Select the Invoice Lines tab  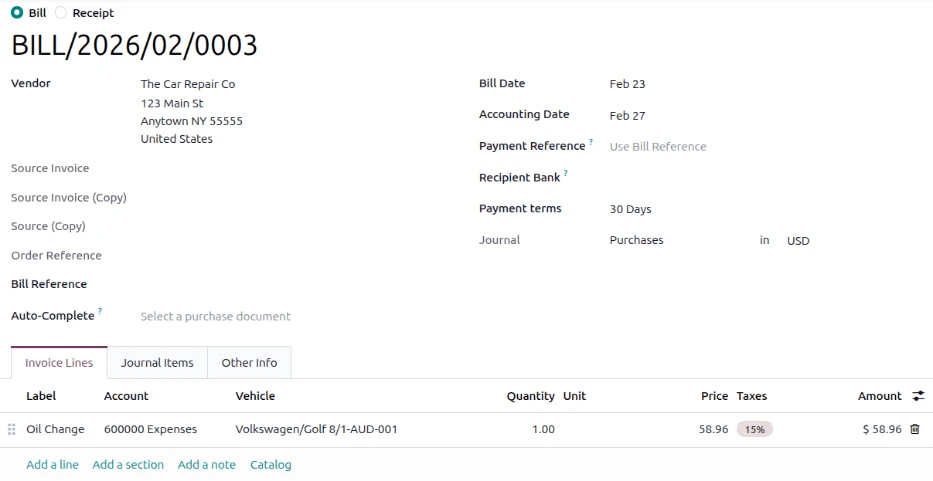click(x=59, y=363)
